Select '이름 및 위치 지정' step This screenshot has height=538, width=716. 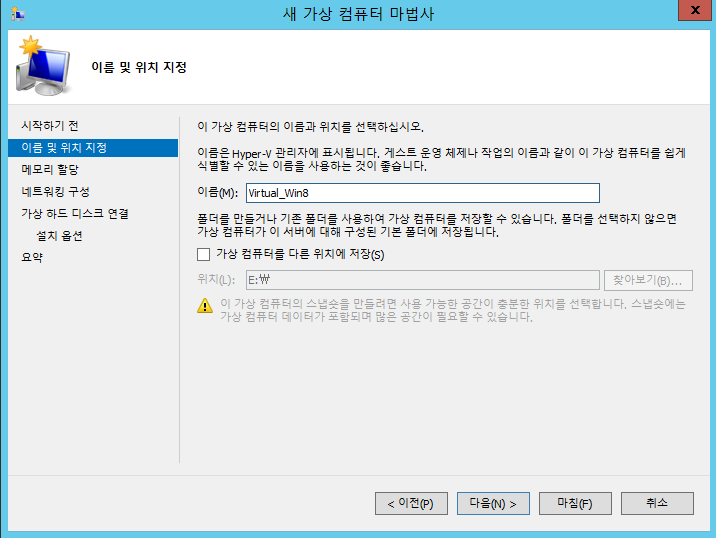[93, 148]
